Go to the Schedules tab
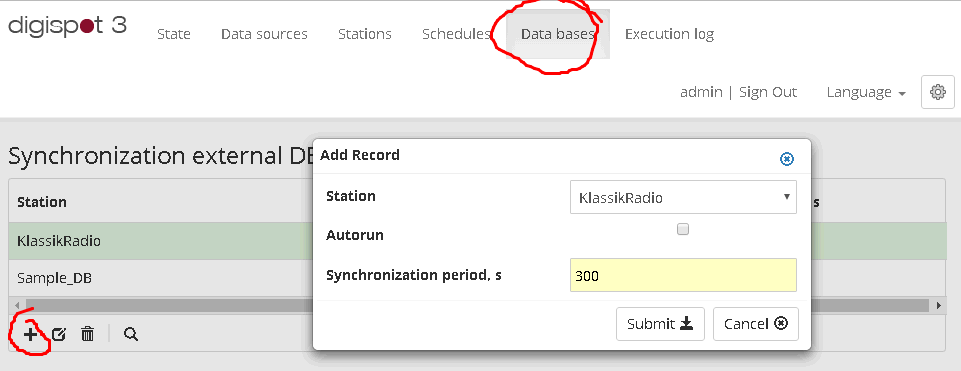The height and width of the screenshot is (371, 961). (x=457, y=34)
